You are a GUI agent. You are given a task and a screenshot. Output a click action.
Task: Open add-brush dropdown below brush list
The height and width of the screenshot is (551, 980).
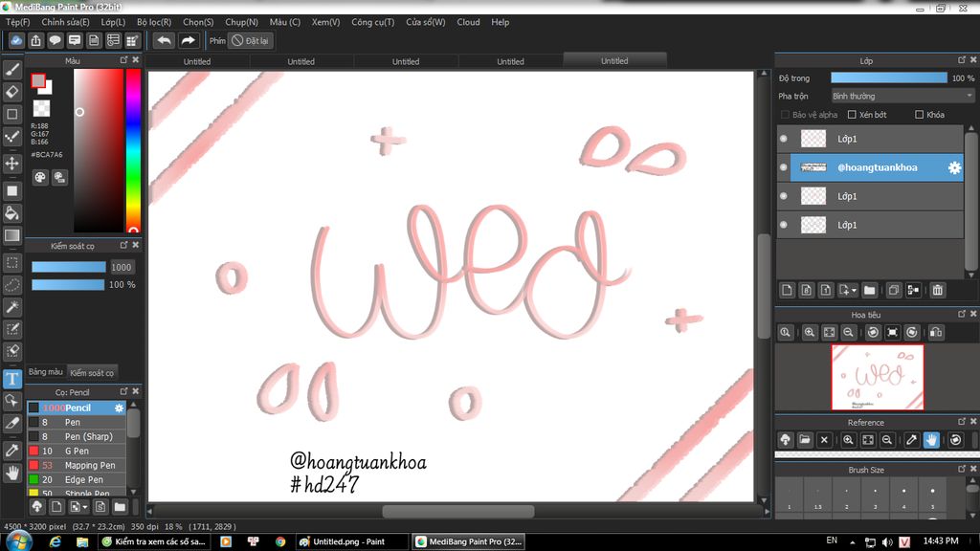coord(85,507)
